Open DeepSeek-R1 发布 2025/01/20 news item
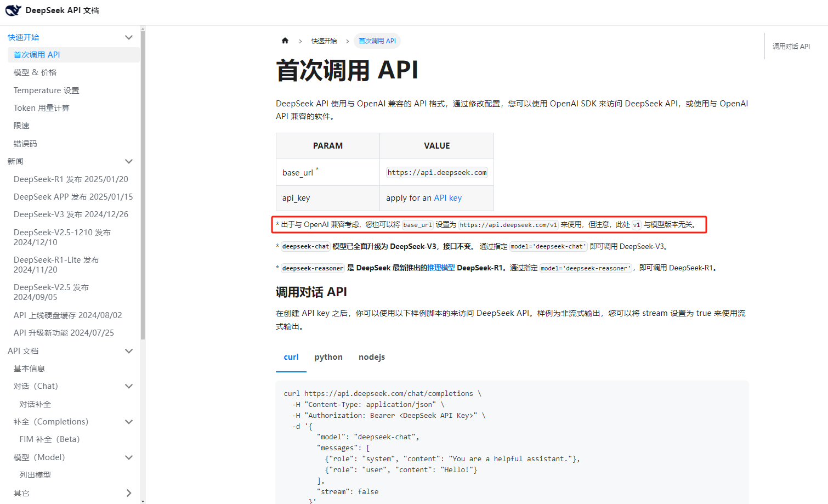This screenshot has height=504, width=828. point(71,179)
